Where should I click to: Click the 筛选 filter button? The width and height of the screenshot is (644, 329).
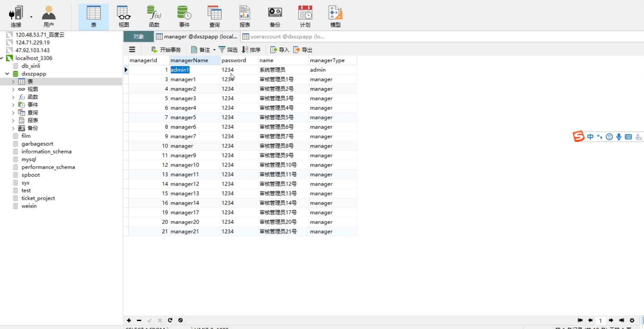(x=228, y=50)
